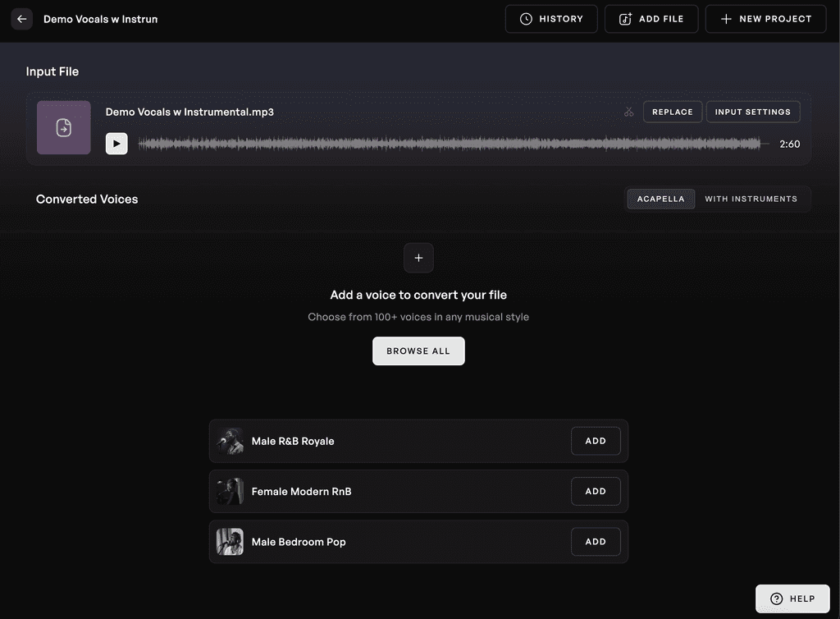Image resolution: width=840 pixels, height=619 pixels.
Task: Click the back arrow next to project title
Action: (21, 18)
